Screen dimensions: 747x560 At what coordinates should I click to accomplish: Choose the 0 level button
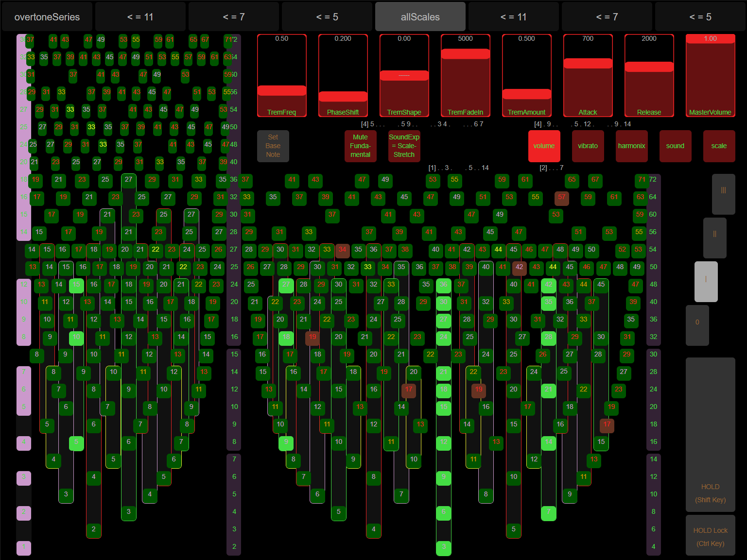pyautogui.click(x=697, y=325)
